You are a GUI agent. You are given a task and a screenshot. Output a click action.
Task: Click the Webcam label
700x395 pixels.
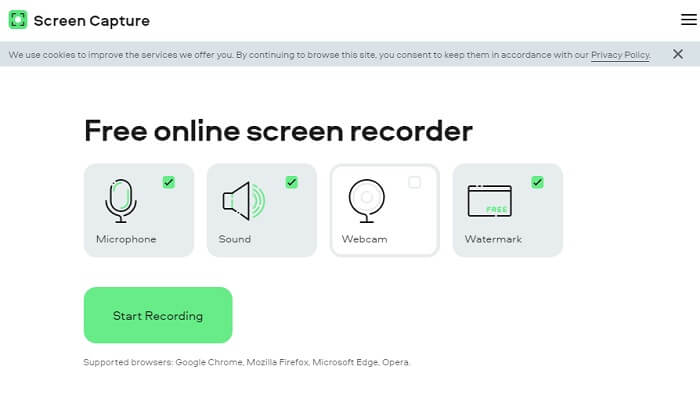point(364,239)
